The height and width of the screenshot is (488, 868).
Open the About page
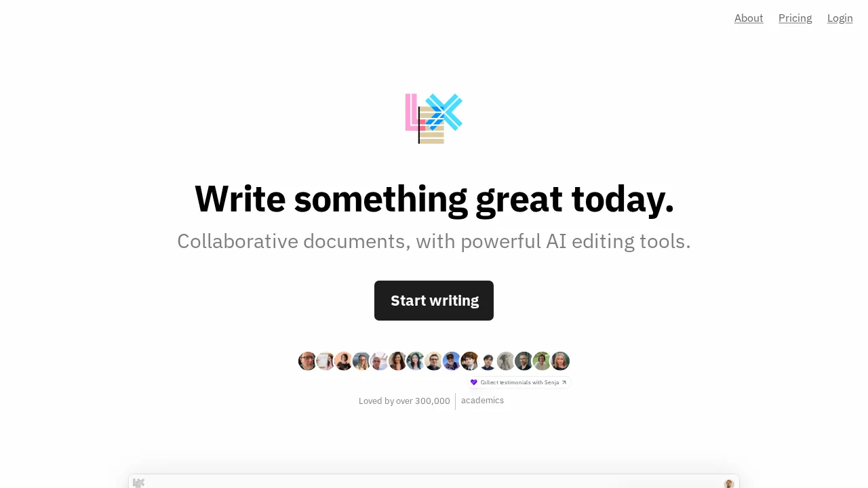(x=749, y=18)
